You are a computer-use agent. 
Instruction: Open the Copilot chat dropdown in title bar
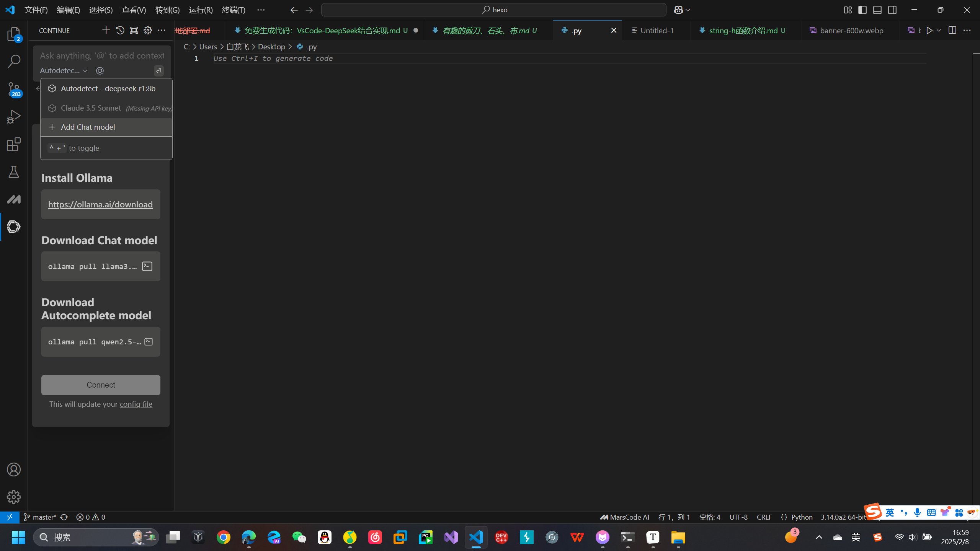688,10
